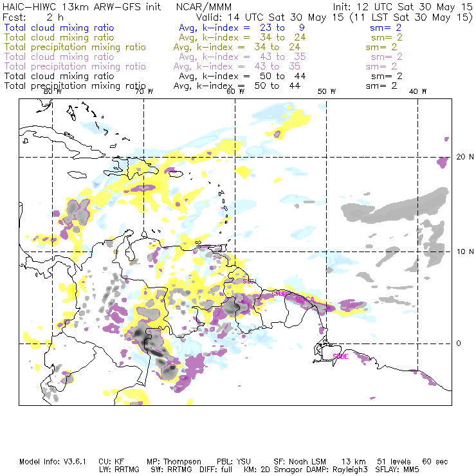
Task: Click the olive "Total cloud mixing ratio" legend label
Action: click(59, 37)
